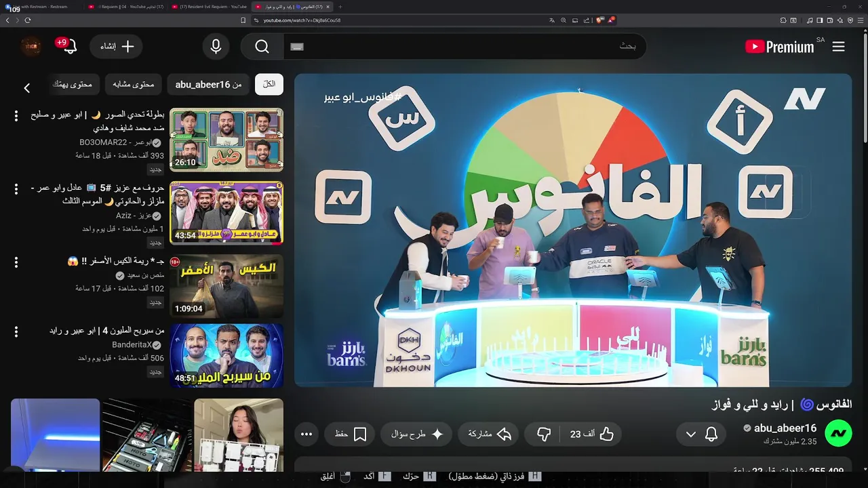Image resolution: width=868 pixels, height=488 pixels.
Task: Start a search with the magnifier icon
Action: 262,47
